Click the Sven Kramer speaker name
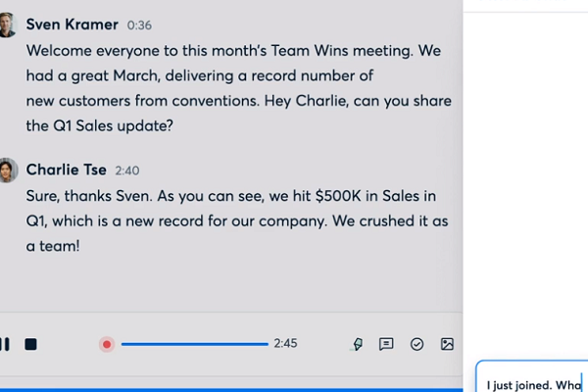Image resolution: width=588 pixels, height=392 pixels. (x=74, y=24)
